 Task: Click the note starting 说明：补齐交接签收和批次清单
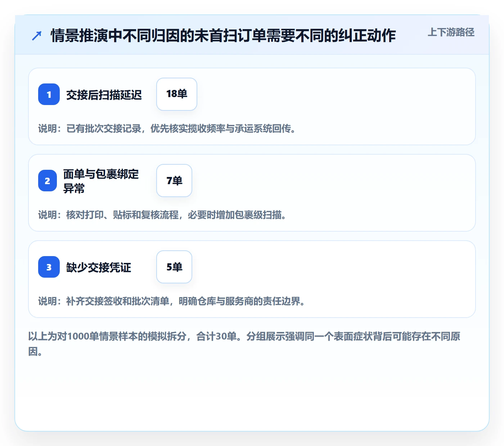coord(172,301)
